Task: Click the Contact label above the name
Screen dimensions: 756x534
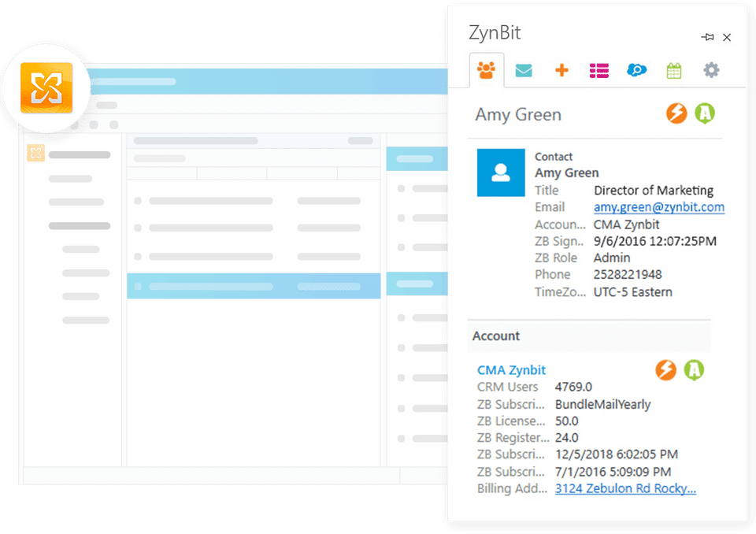Action: click(x=554, y=157)
